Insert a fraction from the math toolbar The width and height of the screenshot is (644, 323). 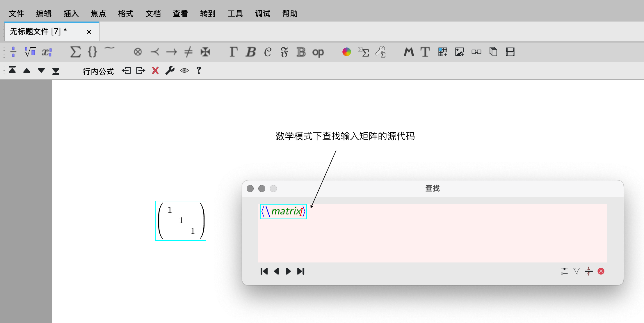coord(13,52)
